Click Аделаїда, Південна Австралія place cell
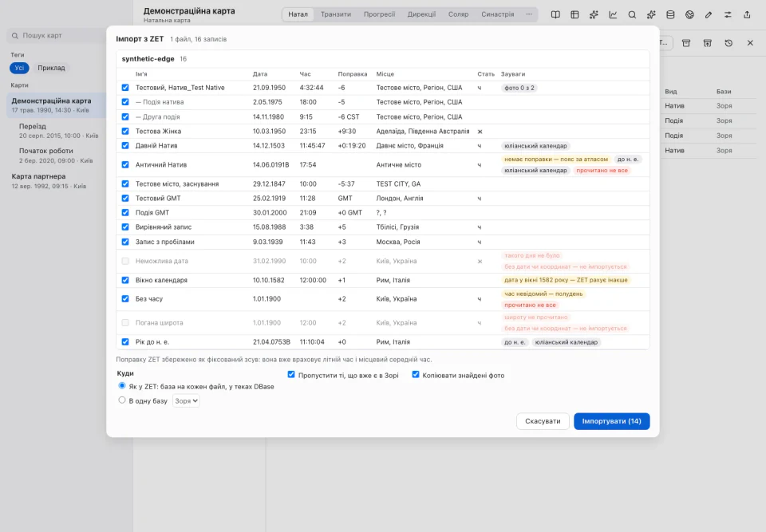Screen dimensions: 766x532 [423, 131]
